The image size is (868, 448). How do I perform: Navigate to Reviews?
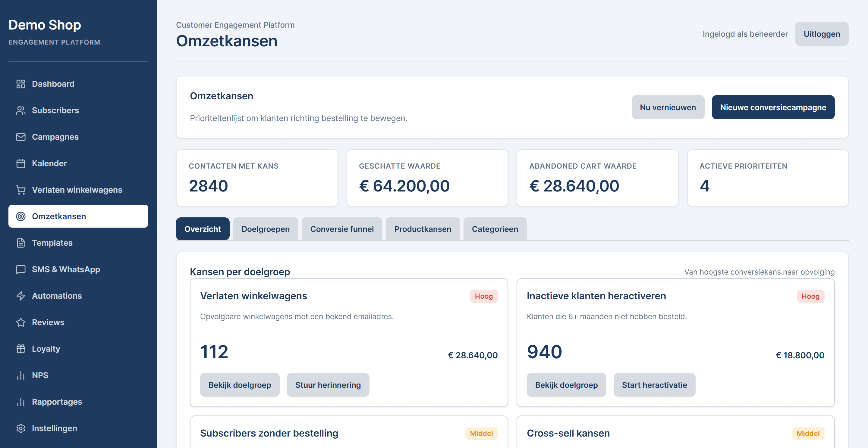point(78,322)
